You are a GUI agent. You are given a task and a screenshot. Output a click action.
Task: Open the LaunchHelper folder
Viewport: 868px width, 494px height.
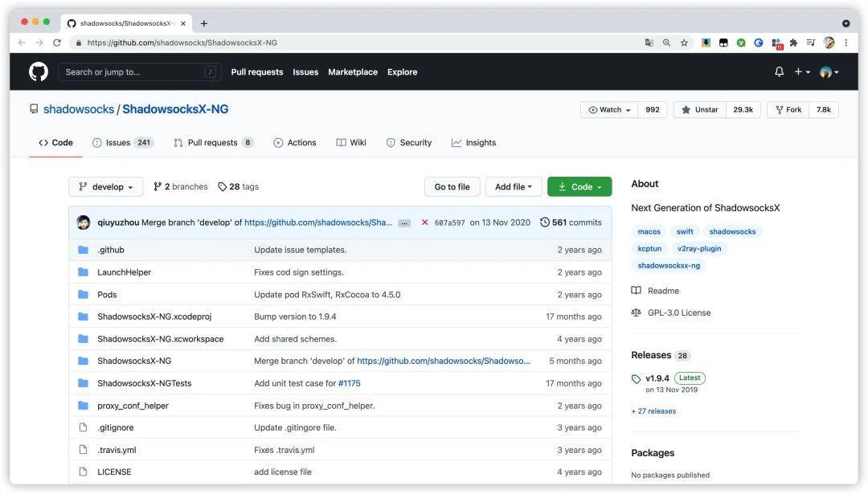point(124,272)
